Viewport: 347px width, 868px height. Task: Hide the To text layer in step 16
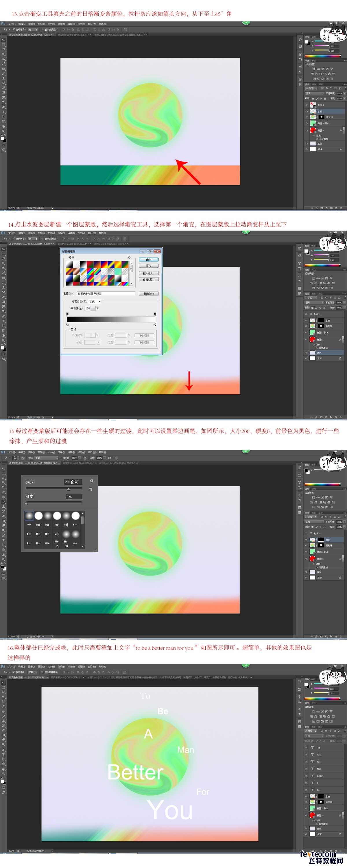pos(306,747)
